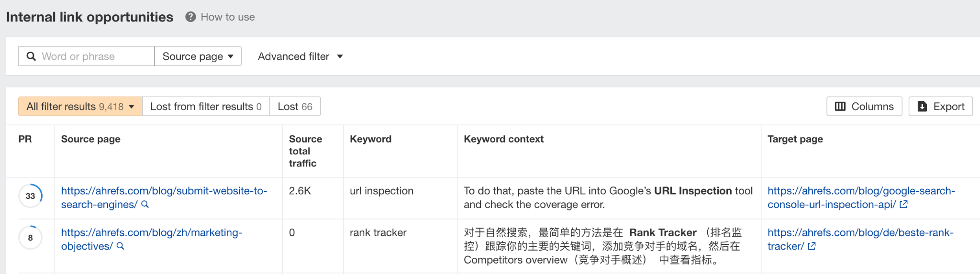Image resolution: width=980 pixels, height=274 pixels.
Task: Open external link icon for beste-rank-tracker target
Action: (x=812, y=246)
